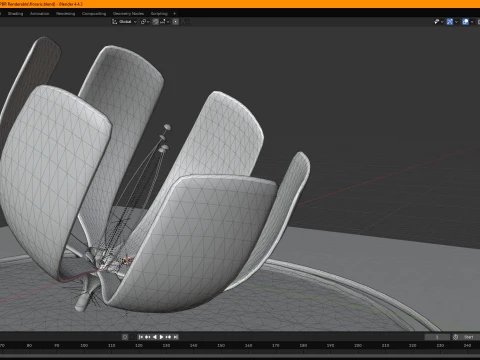Expand the gizmo options dropdown arrow
Image resolution: width=480 pixels, height=360 pixels.
tap(456, 22)
